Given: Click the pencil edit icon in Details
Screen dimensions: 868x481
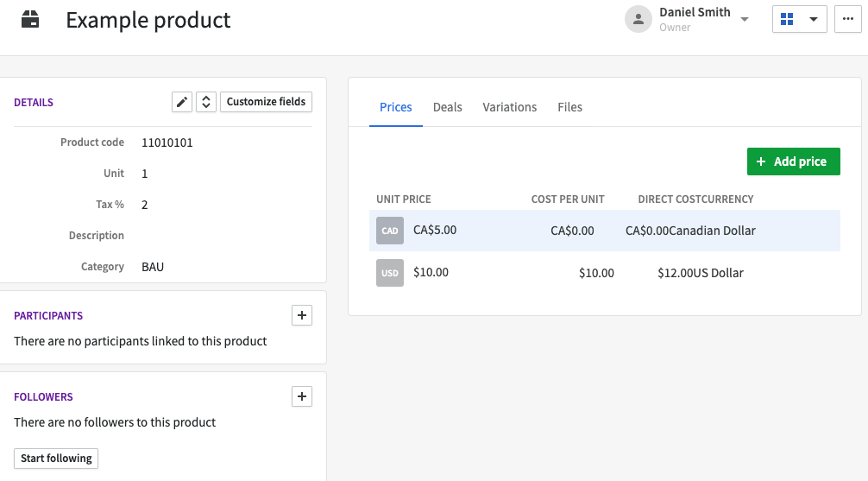Looking at the screenshot, I should (181, 102).
